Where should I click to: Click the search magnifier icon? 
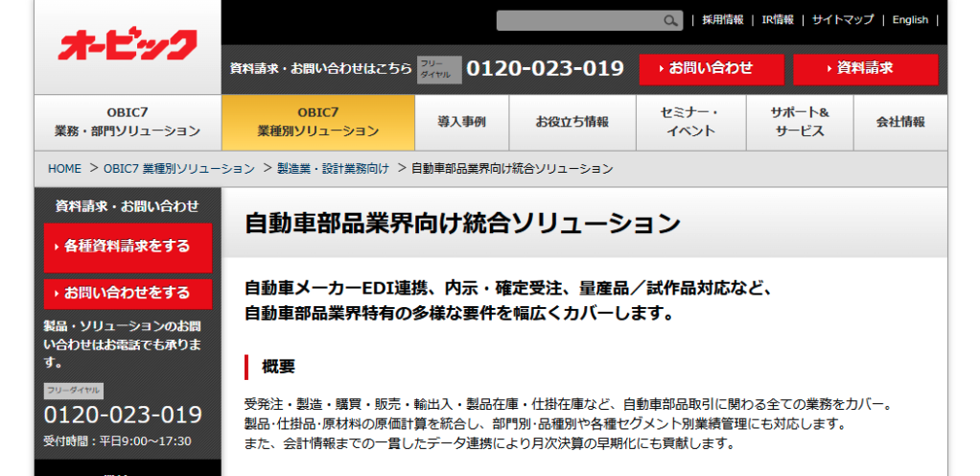coord(671,20)
